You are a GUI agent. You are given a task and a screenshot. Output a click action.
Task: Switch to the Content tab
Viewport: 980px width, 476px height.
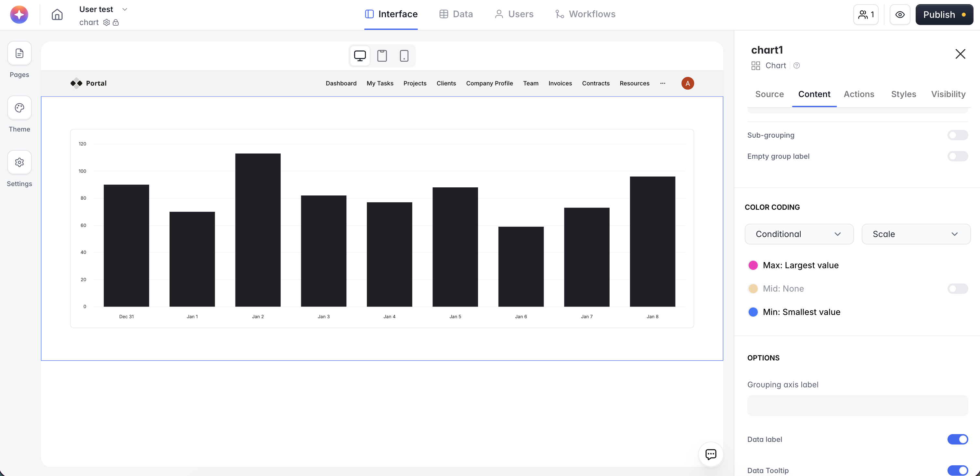tap(814, 94)
